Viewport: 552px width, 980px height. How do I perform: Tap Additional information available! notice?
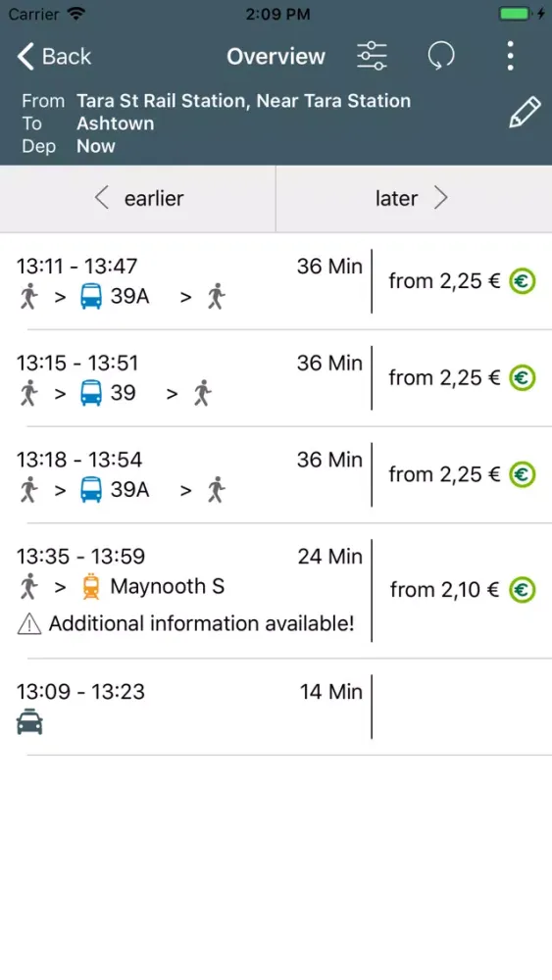201,623
